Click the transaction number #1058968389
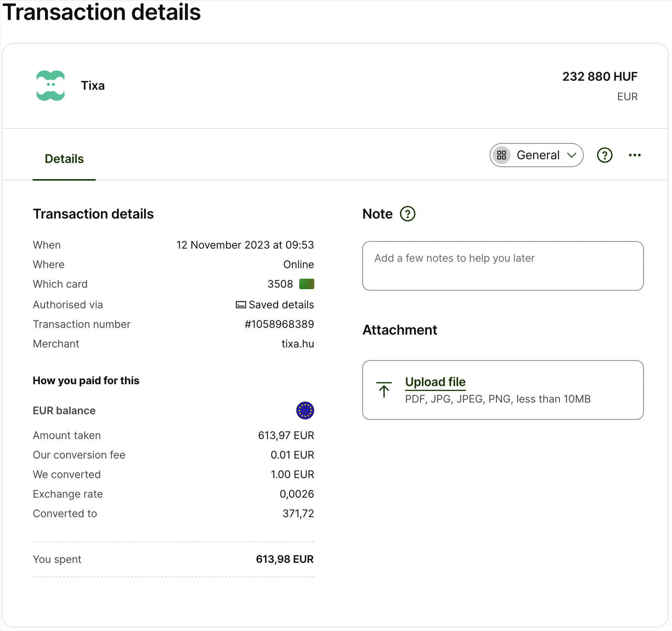The image size is (672, 631). [x=279, y=324]
